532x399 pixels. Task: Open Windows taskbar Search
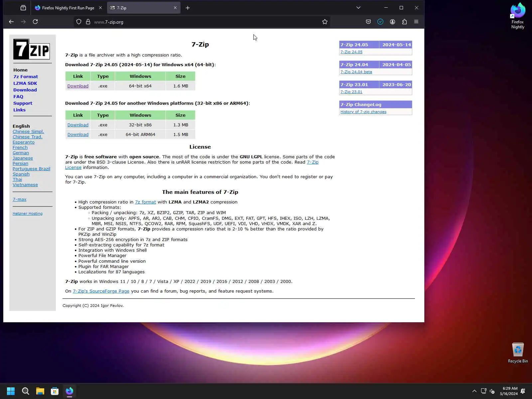pos(26,391)
